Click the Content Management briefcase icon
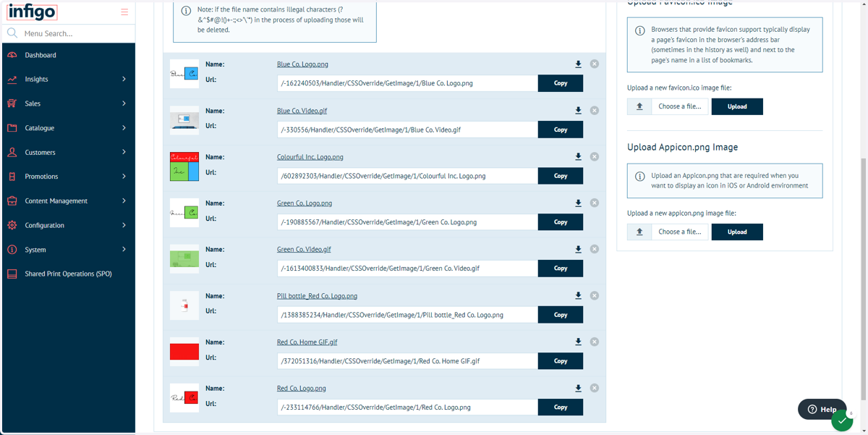 tap(12, 200)
